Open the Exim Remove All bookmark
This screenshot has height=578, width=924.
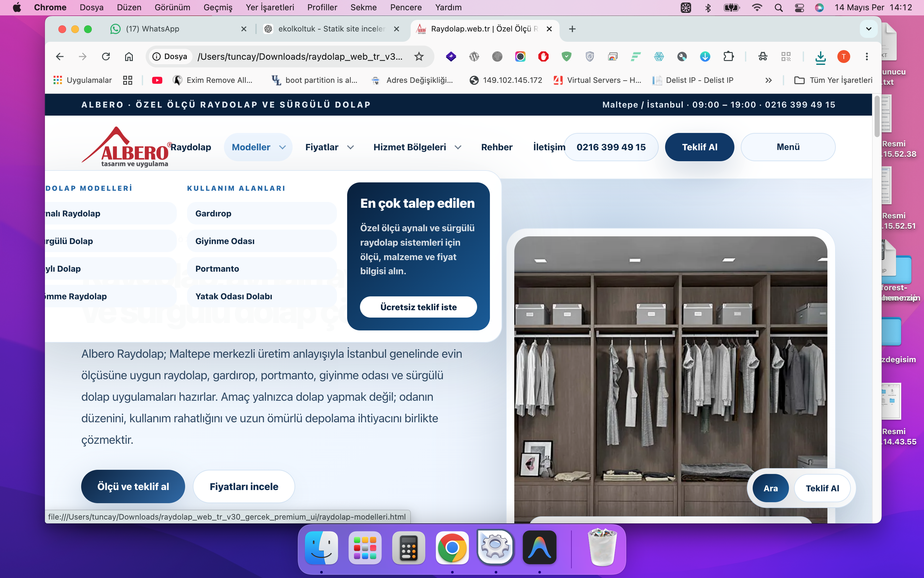coord(213,80)
